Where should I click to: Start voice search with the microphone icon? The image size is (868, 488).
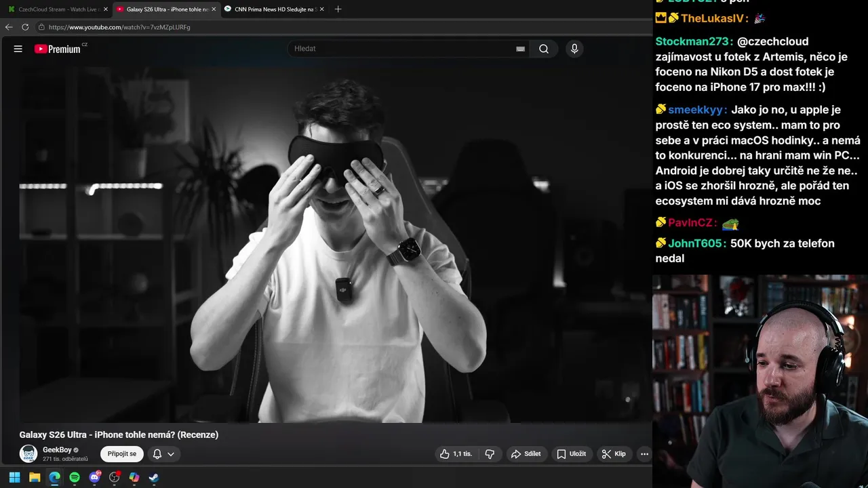(574, 49)
